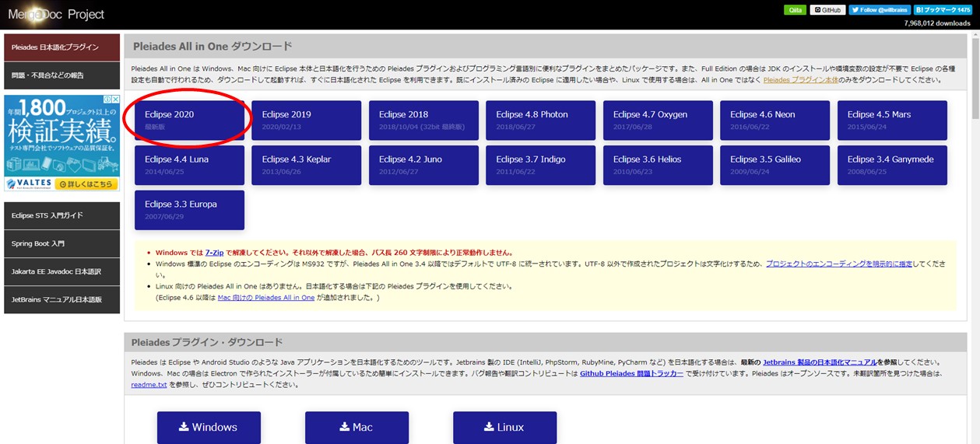Click the Pleiades プラグイン・ダウンロード heading
The width and height of the screenshot is (980, 444).
[208, 342]
